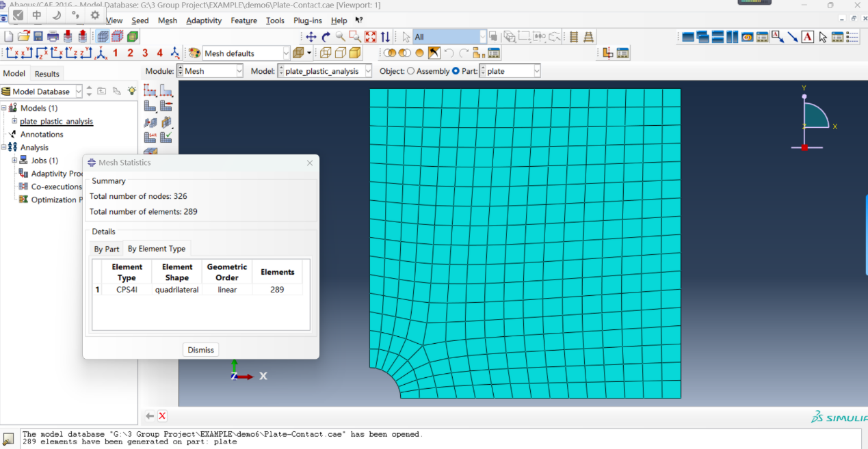868x449 pixels.
Task: Click the Dismiss button
Action: tap(200, 350)
